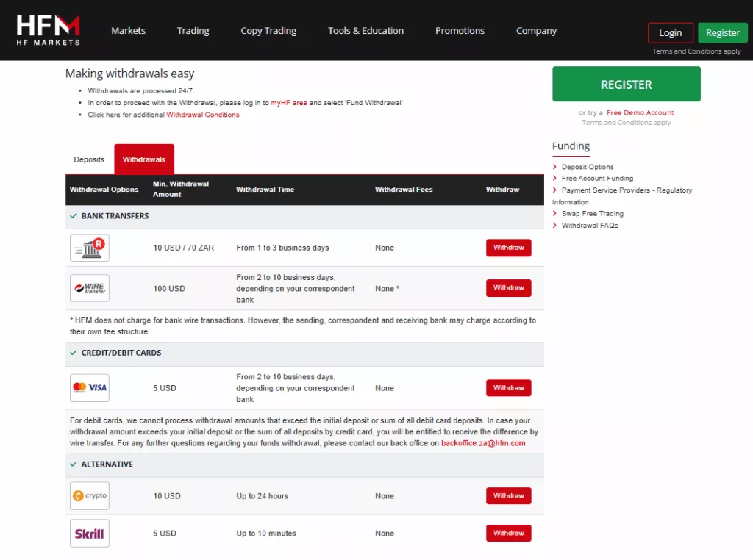This screenshot has height=560, width=753.
Task: Click the Withdrawal Time column header
Action: pyautogui.click(x=265, y=189)
